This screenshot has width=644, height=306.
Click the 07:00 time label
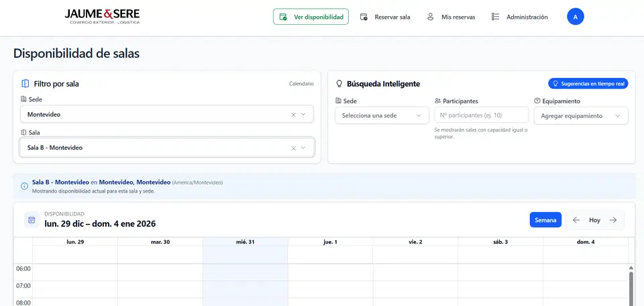(x=23, y=285)
